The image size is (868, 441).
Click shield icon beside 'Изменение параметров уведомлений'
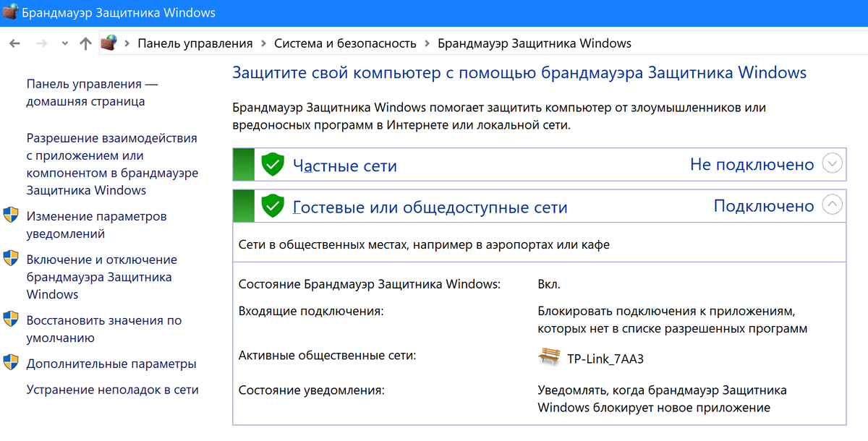point(11,215)
